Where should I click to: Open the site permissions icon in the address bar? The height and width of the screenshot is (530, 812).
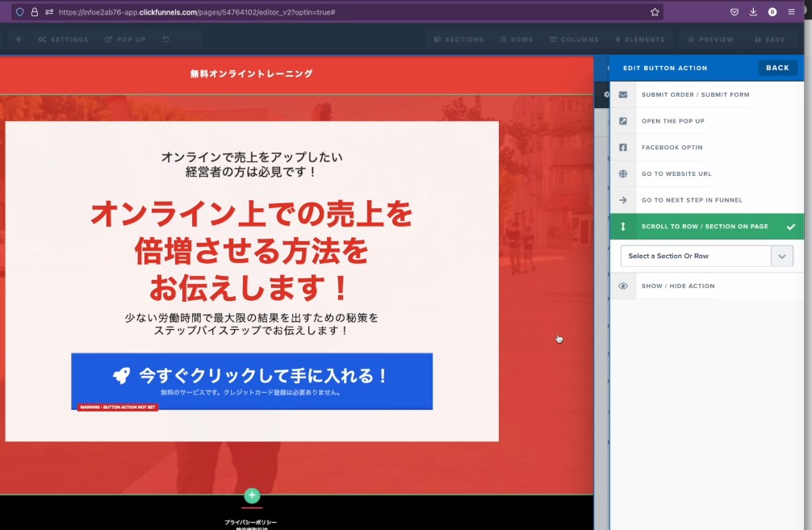(49, 12)
